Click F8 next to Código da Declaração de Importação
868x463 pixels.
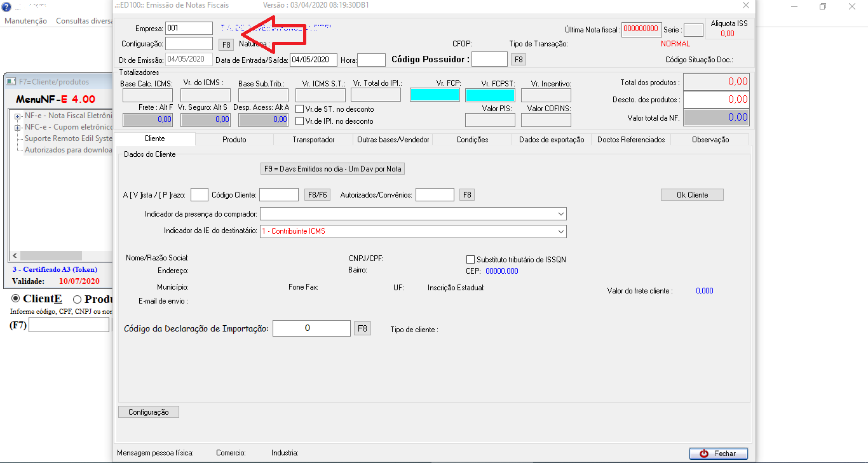362,328
